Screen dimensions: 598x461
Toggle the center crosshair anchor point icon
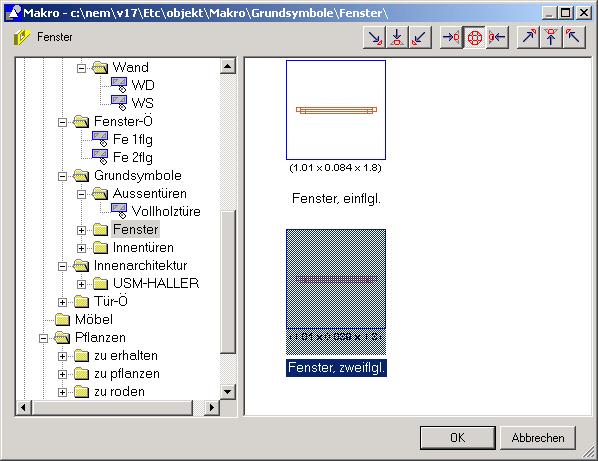(474, 37)
